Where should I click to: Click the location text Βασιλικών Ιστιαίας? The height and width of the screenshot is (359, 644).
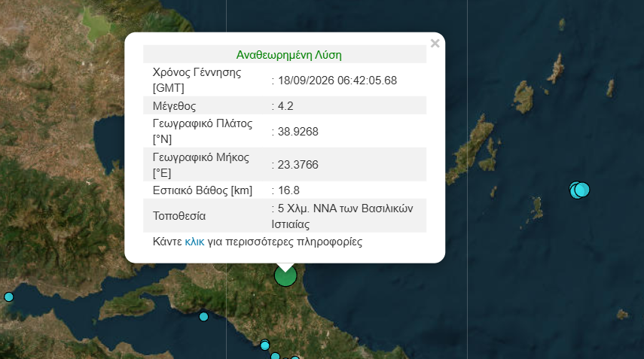342,216
